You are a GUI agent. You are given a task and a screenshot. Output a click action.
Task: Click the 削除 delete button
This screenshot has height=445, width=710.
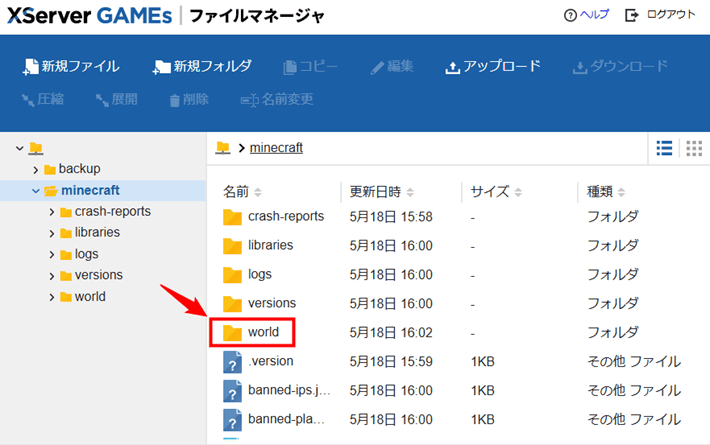click(x=189, y=99)
